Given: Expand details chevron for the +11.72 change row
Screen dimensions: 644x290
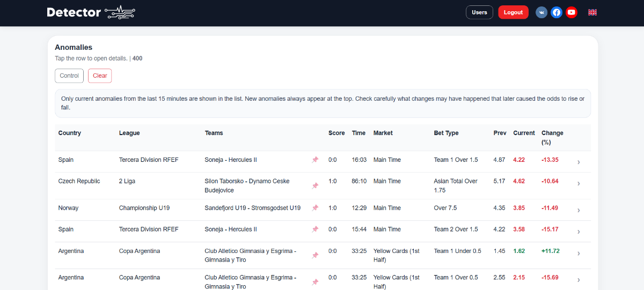Looking at the screenshot, I should (x=579, y=253).
